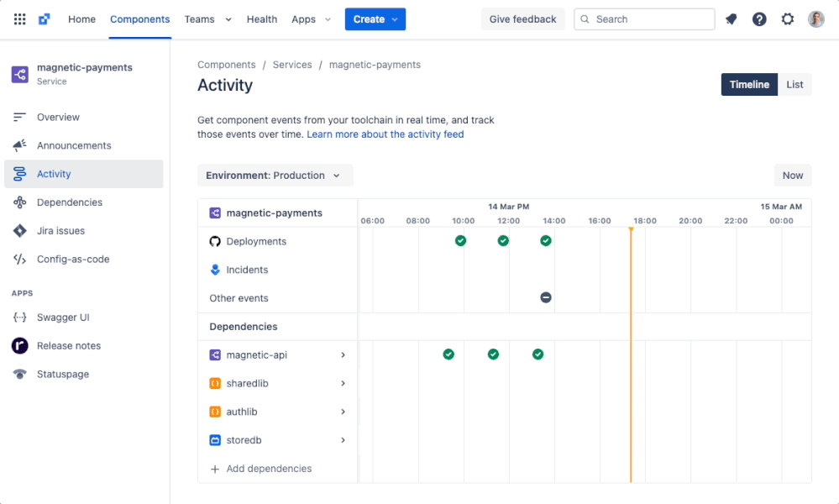Select Activity in the sidebar
Viewport: 839px width, 504px height.
click(83, 174)
